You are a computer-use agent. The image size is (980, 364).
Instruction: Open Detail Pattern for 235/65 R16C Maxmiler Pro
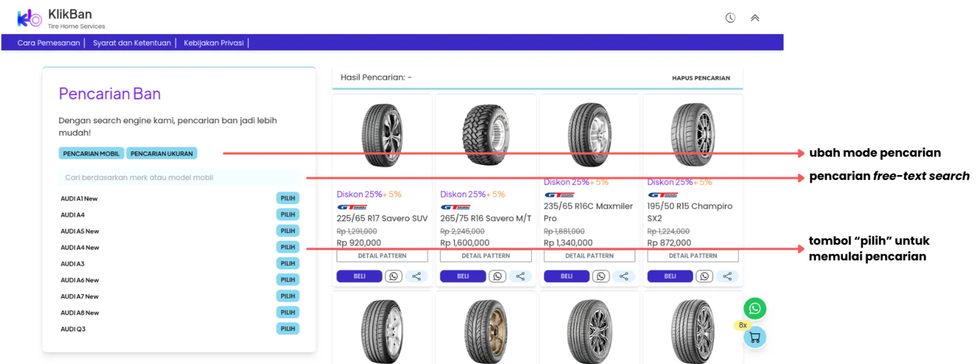click(589, 255)
